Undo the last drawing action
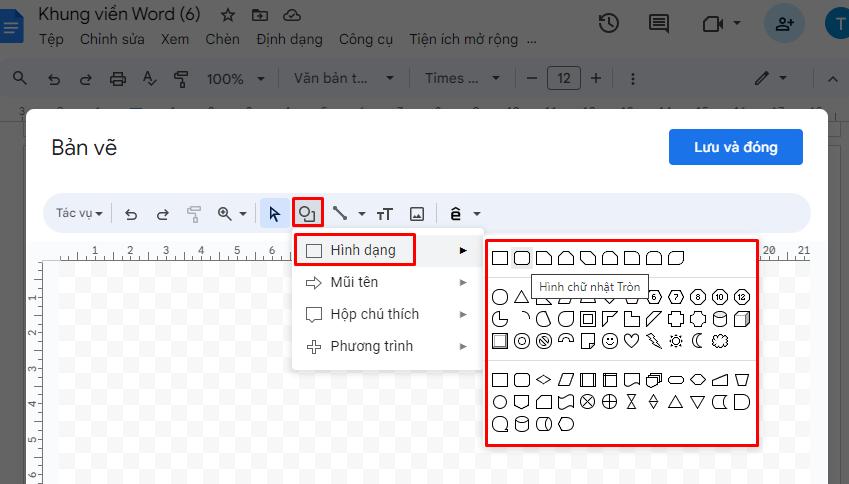Image resolution: width=849 pixels, height=484 pixels. pyautogui.click(x=131, y=213)
